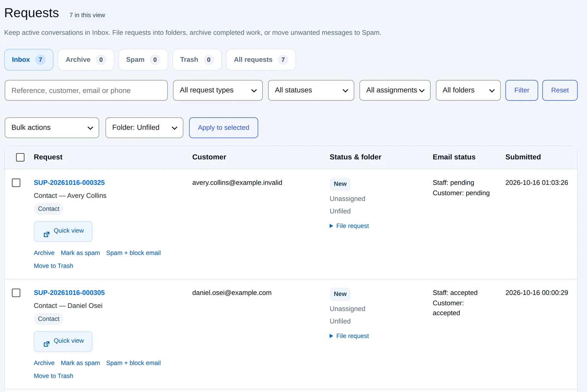Viewport: 587px width, 392px height.
Task: Open request SUP-20261016-000325
Action: 69,183
